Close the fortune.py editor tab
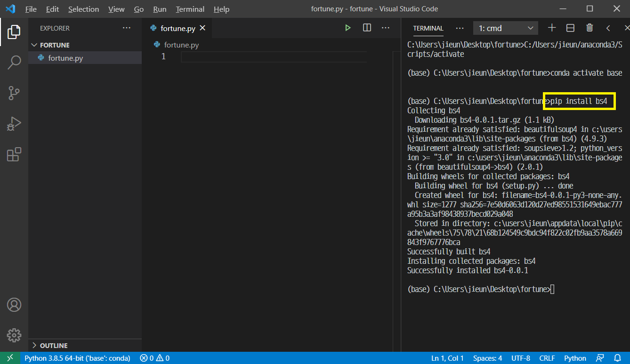The image size is (630, 364). 202,28
